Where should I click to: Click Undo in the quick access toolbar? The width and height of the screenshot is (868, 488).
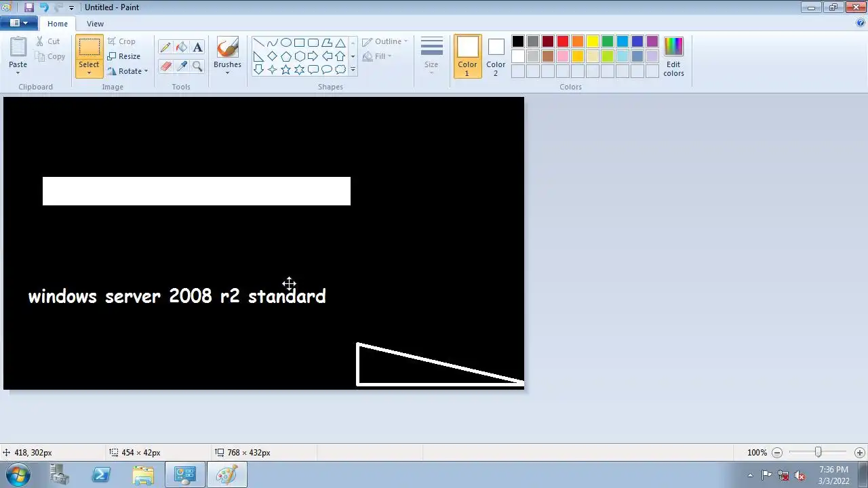(x=44, y=7)
